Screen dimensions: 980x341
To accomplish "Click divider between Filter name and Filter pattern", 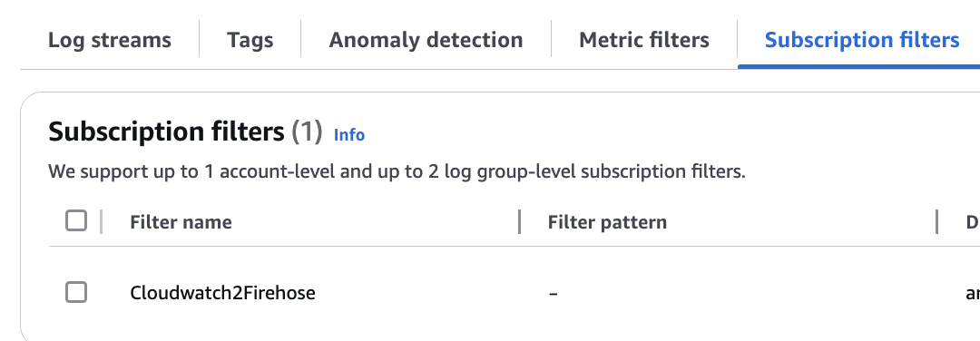I will pyautogui.click(x=519, y=221).
